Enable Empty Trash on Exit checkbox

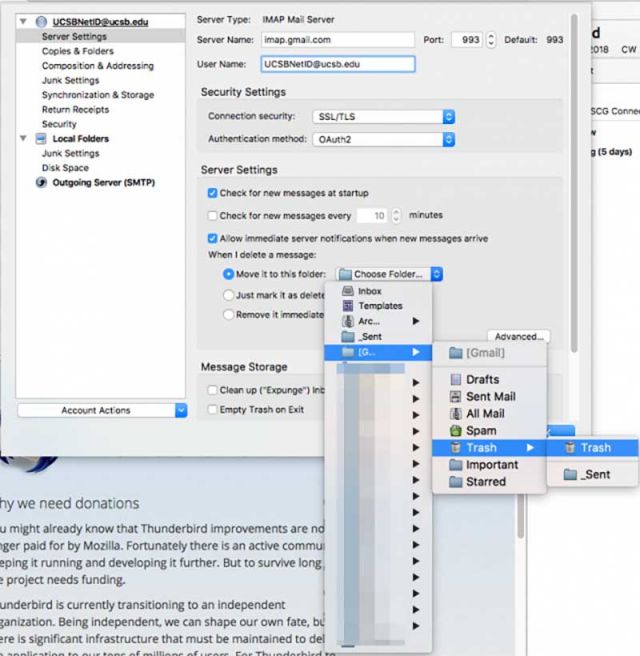pyautogui.click(x=212, y=409)
